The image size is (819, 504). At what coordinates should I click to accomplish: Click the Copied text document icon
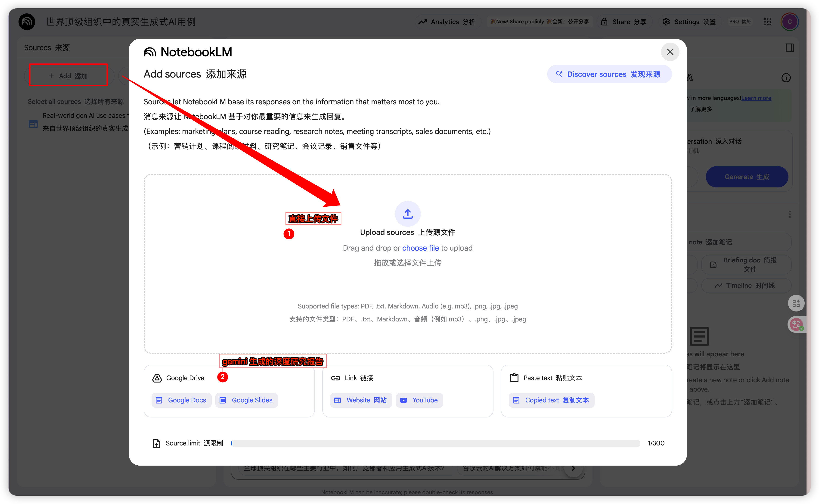[x=516, y=400]
